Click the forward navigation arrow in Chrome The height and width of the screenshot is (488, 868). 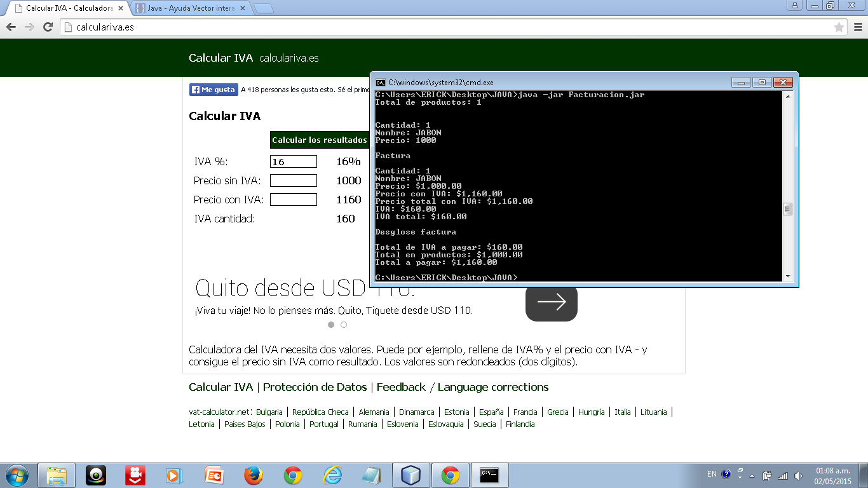(x=29, y=27)
